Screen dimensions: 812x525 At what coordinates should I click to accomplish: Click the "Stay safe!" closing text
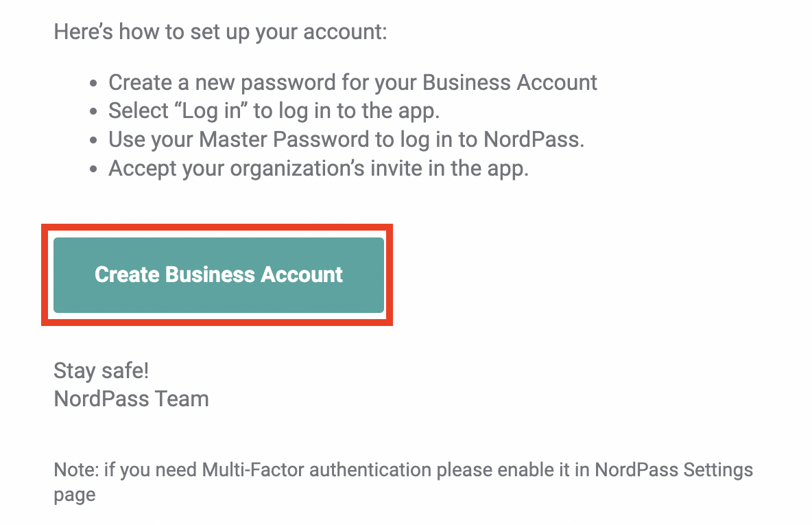click(x=101, y=371)
